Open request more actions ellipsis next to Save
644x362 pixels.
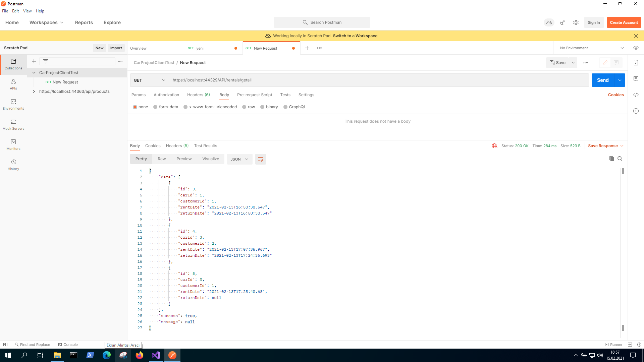pos(585,63)
